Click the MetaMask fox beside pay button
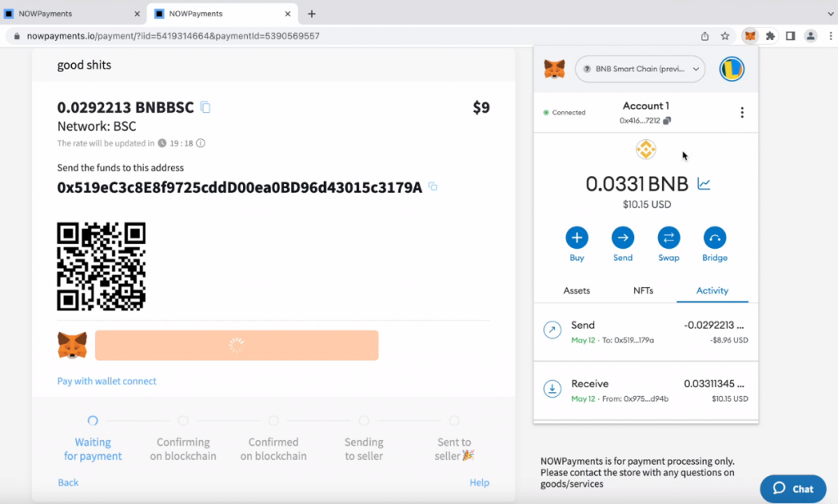 [72, 345]
